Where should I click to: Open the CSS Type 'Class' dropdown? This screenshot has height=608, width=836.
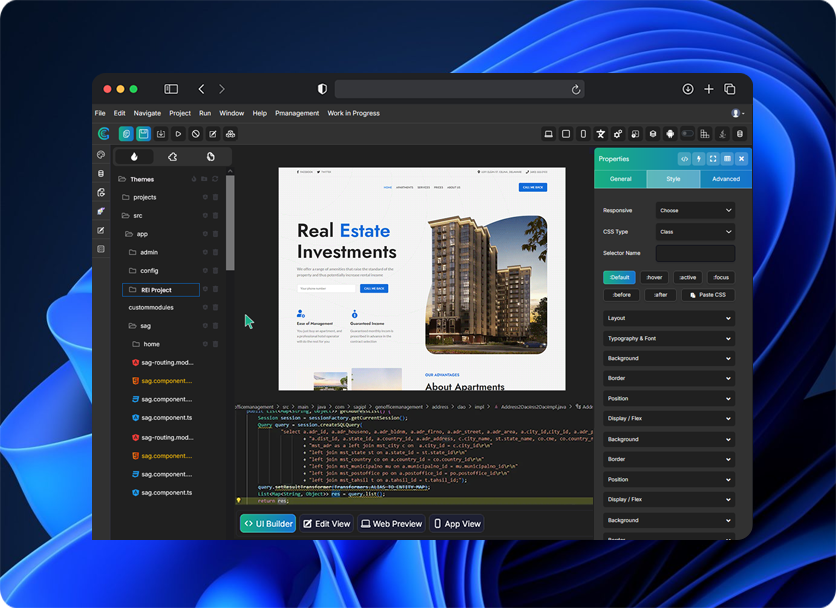tap(695, 232)
